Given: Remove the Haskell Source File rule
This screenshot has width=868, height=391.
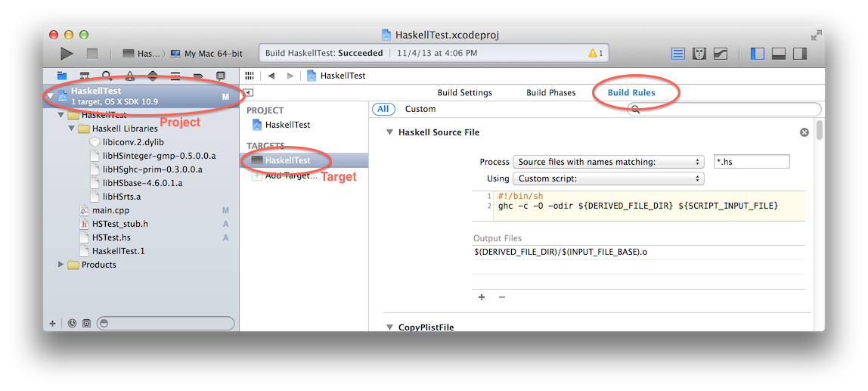Looking at the screenshot, I should (x=804, y=132).
